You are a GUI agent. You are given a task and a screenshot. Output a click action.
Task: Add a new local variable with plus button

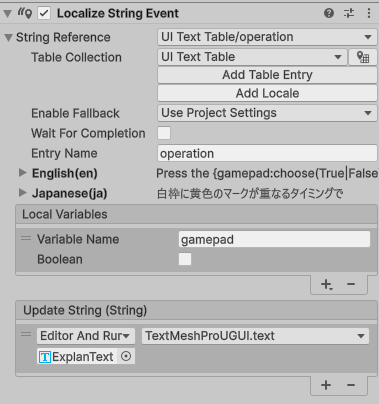[326, 284]
